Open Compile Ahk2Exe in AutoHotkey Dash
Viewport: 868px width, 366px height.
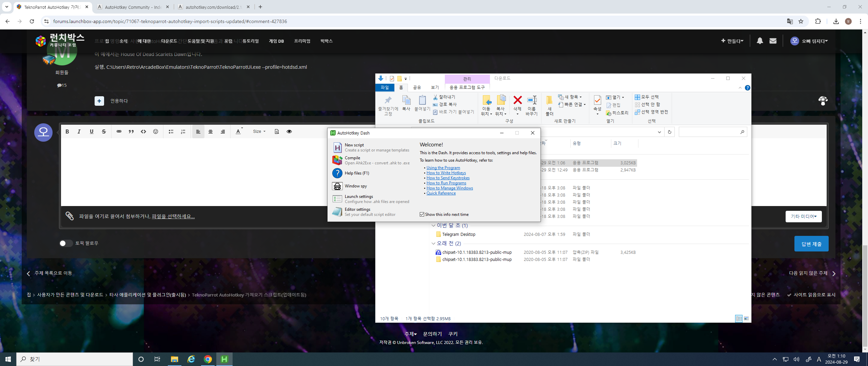[371, 160]
